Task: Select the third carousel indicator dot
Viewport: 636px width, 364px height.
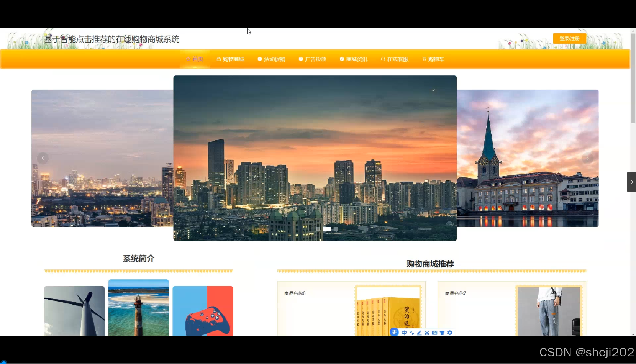Action: [336, 229]
